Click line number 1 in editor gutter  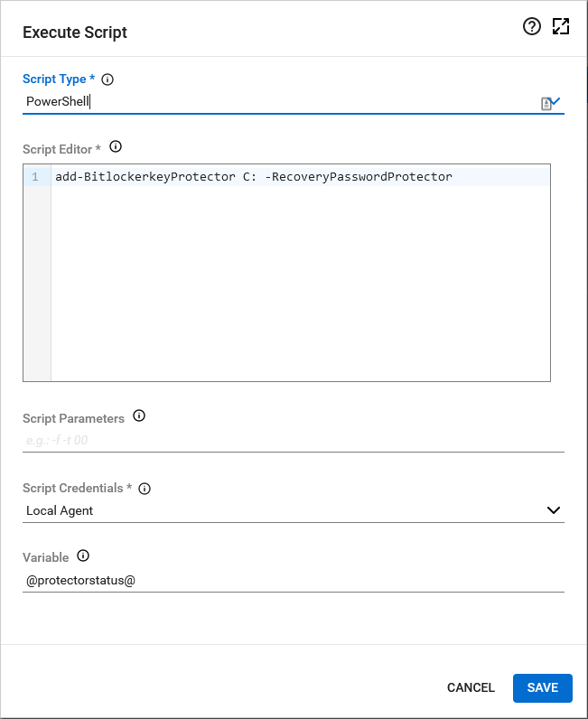point(36,177)
